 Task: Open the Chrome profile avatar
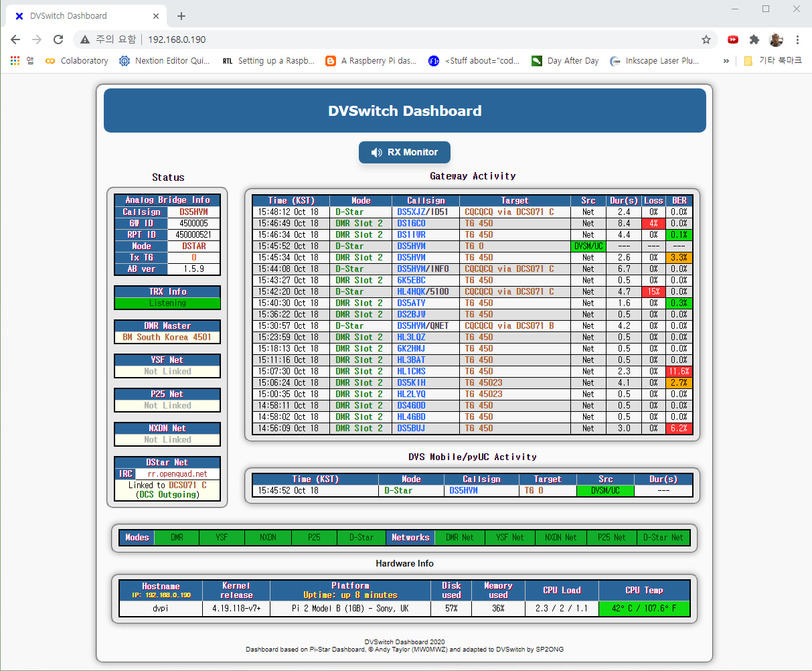point(776,40)
